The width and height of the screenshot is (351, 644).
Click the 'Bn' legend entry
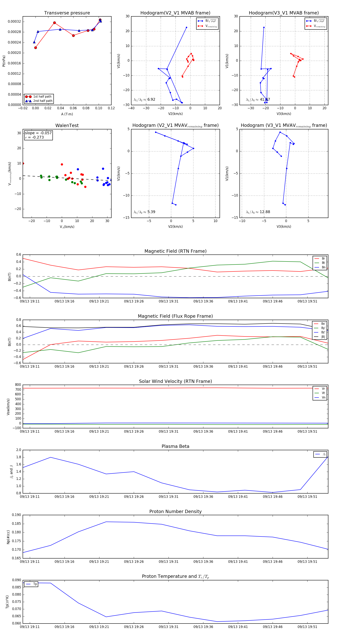tap(320, 267)
